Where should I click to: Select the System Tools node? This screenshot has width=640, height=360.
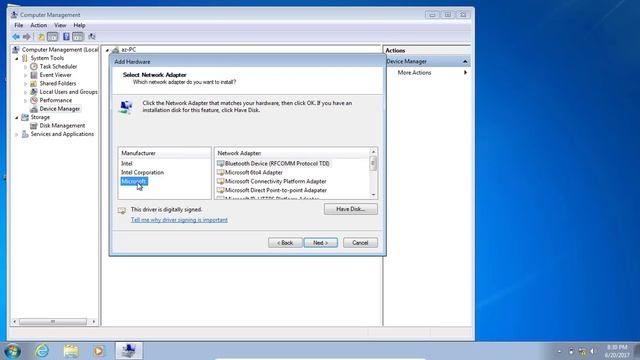(x=47, y=58)
